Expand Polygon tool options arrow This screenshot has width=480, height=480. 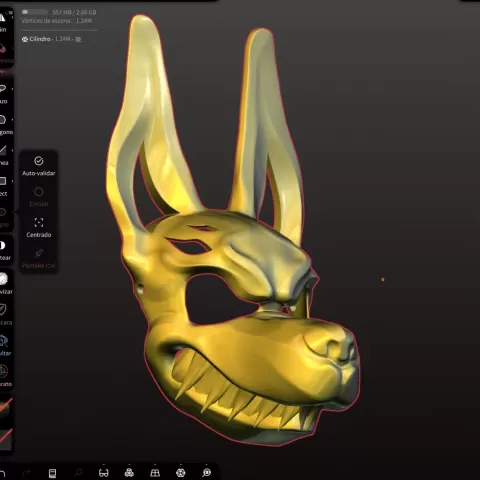tap(12, 119)
